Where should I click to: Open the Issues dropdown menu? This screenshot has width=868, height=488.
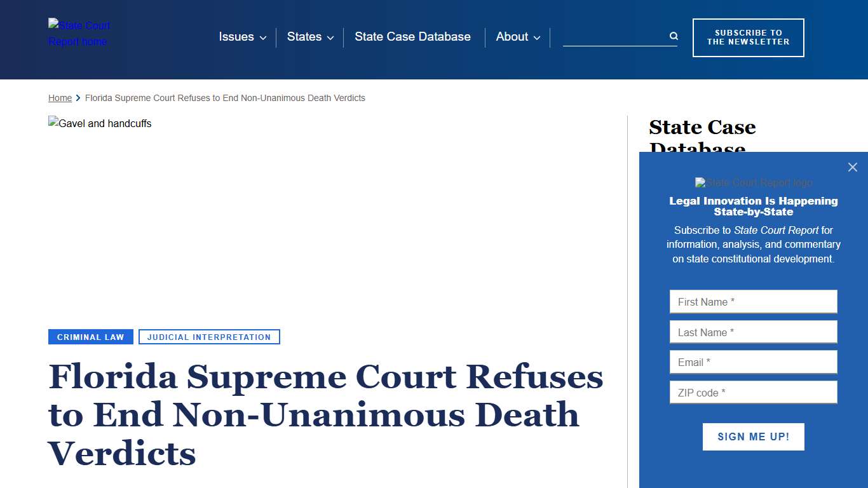click(x=242, y=37)
